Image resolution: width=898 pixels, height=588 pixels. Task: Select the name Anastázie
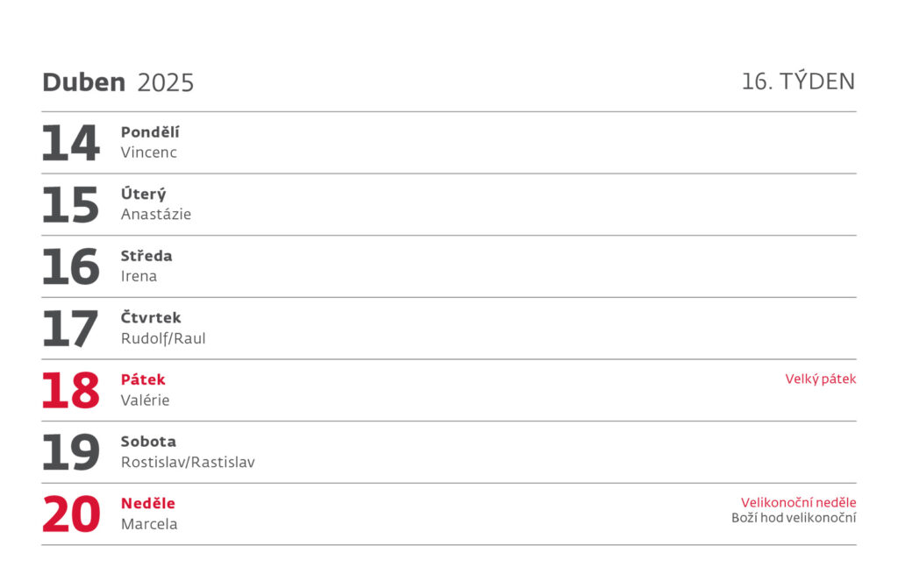click(x=156, y=215)
